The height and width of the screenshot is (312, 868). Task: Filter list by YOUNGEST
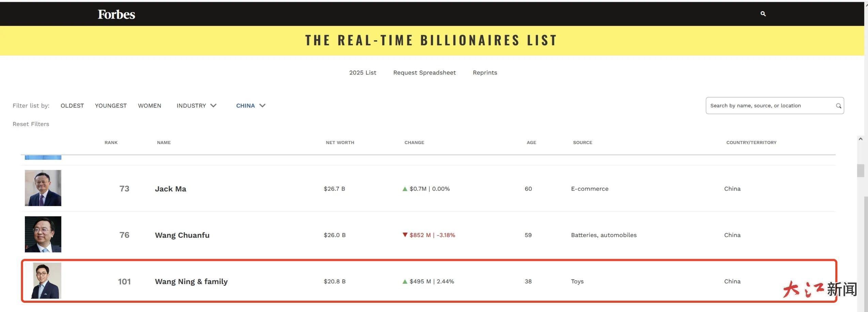pos(111,106)
